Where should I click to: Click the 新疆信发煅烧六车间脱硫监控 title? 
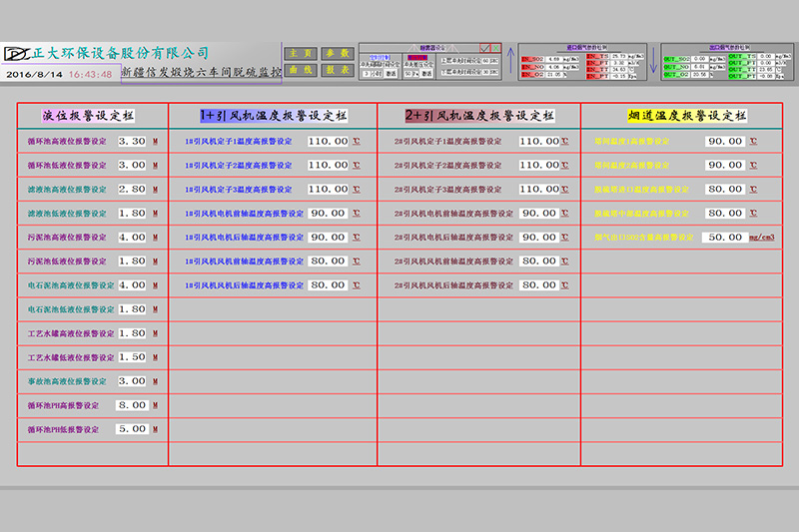pyautogui.click(x=202, y=72)
